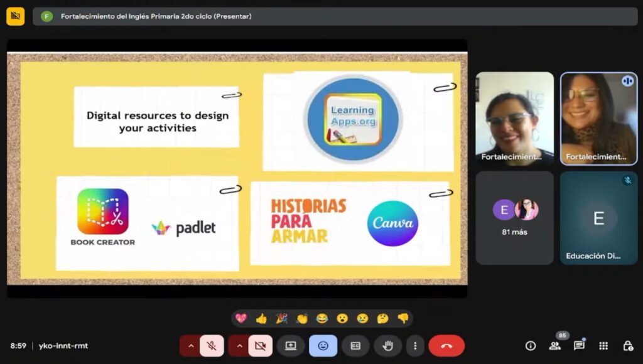
Task: Open the 81 más participants tile
Action: pyautogui.click(x=515, y=218)
